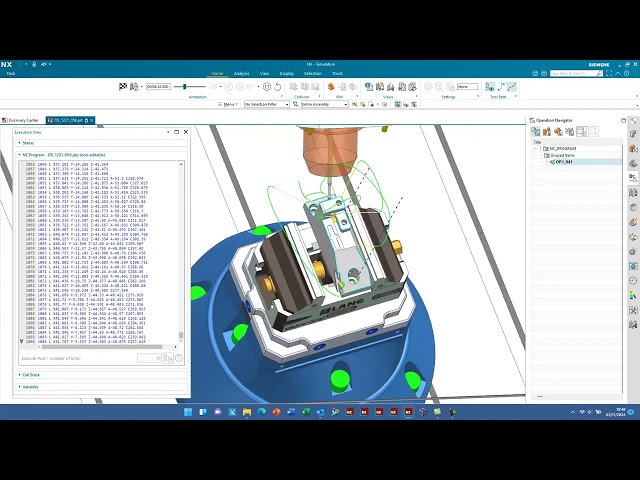Screen dimensions: 640x480
Task: Switch to the Discovery Center tab
Action: tap(20, 120)
